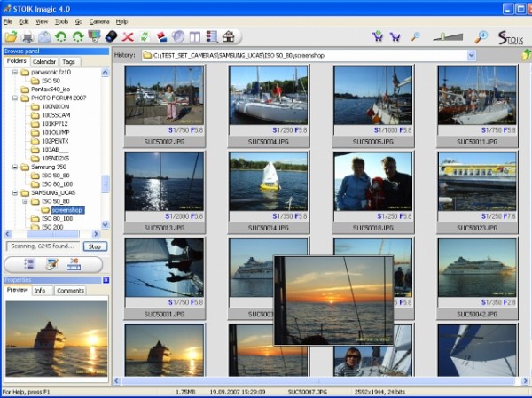Open the Comments tab in Properties
532x398 pixels.
69,291
